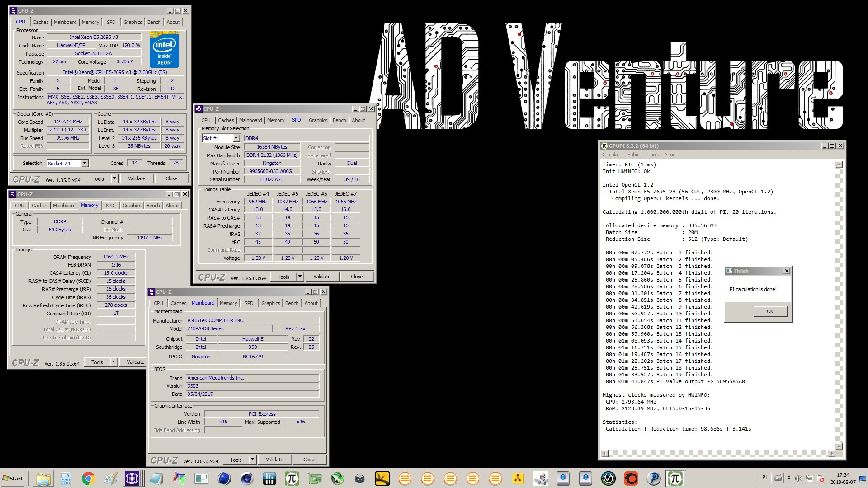Open the network icon in the tray
Viewport: 868px width, 488px height.
(809, 478)
